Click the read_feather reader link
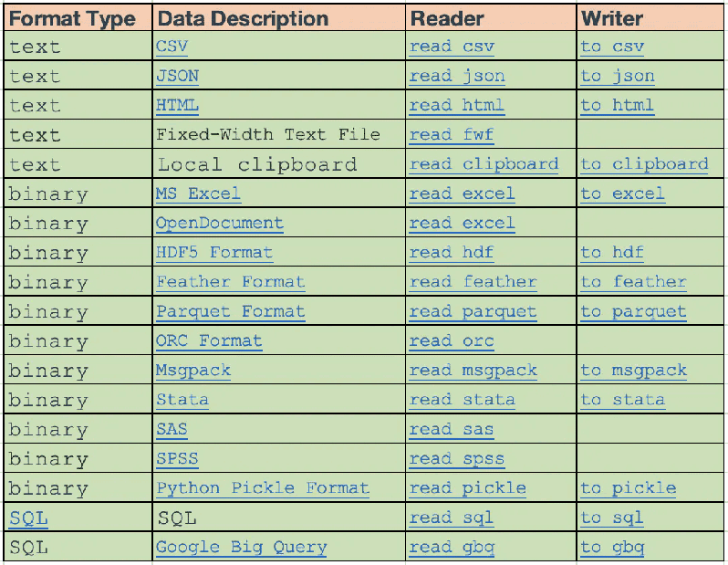This screenshot has width=728, height=565. 473,281
